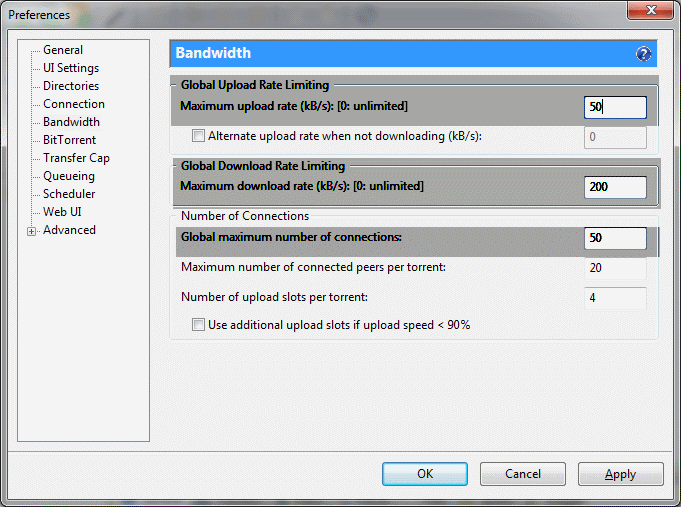681x507 pixels.
Task: Click the Global Upload Rate Limiting heading
Action: coord(255,85)
